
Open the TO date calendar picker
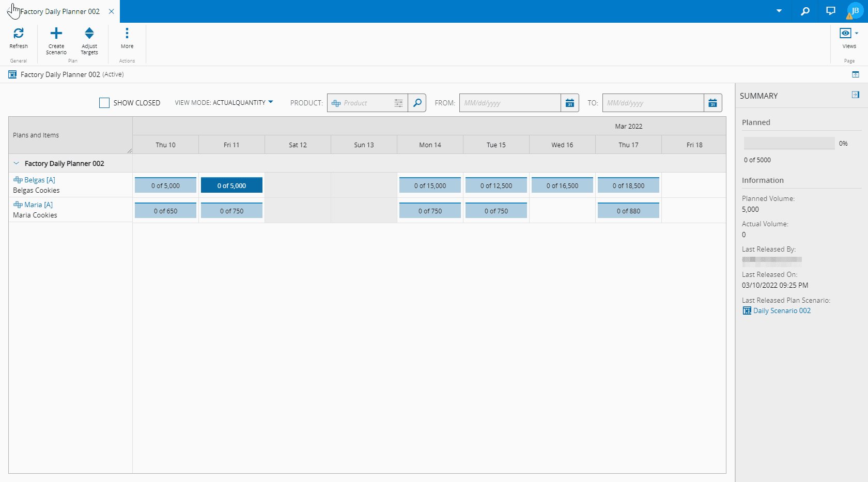click(712, 103)
